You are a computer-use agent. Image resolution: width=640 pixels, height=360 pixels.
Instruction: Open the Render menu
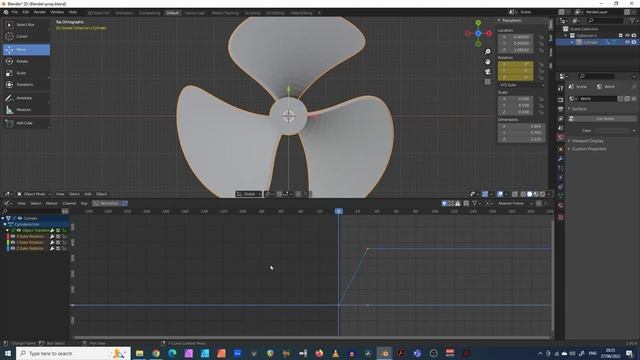point(40,12)
